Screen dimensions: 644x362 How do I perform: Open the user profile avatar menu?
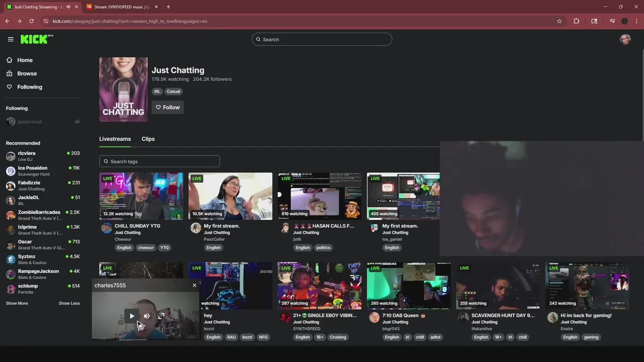[625, 39]
